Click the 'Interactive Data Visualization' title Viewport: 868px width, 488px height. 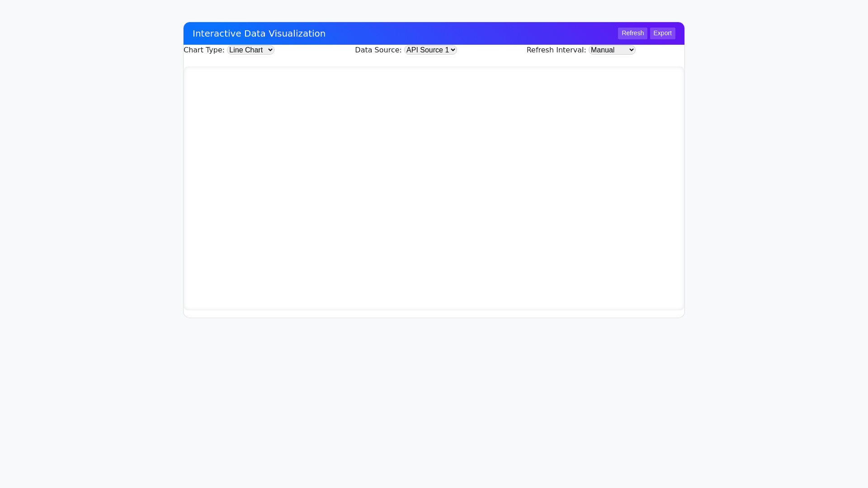pyautogui.click(x=259, y=33)
